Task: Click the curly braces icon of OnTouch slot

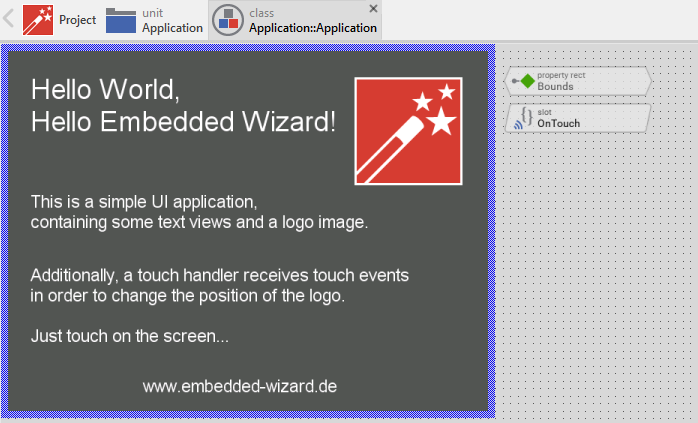Action: (x=527, y=116)
